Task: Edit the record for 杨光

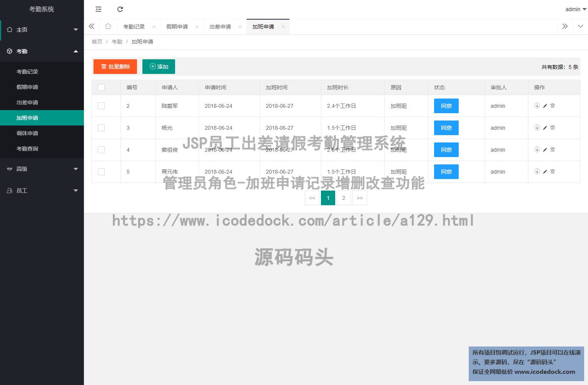Action: pos(545,128)
